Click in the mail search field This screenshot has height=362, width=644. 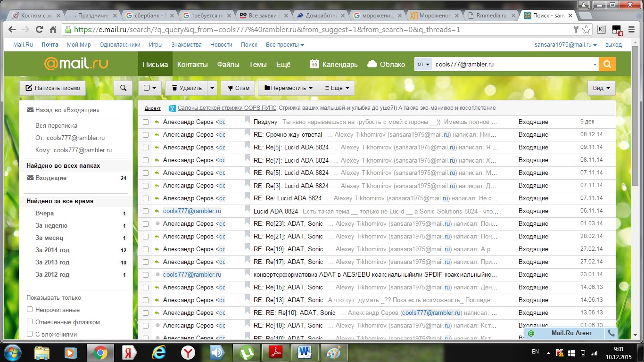pyautogui.click(x=512, y=64)
